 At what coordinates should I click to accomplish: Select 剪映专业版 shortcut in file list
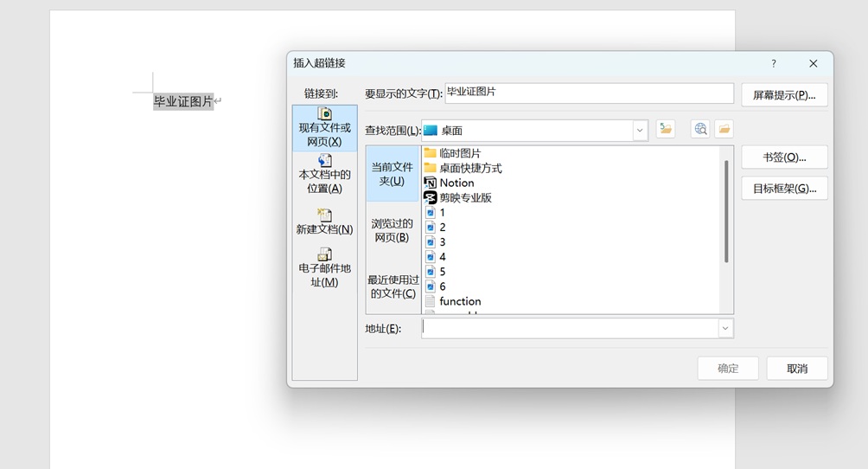tap(458, 198)
